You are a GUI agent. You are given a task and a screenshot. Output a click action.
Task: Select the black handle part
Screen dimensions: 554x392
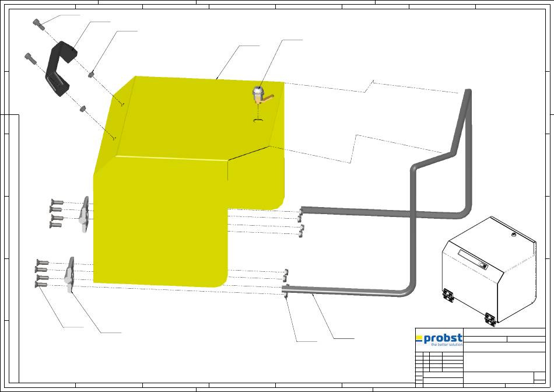click(61, 69)
